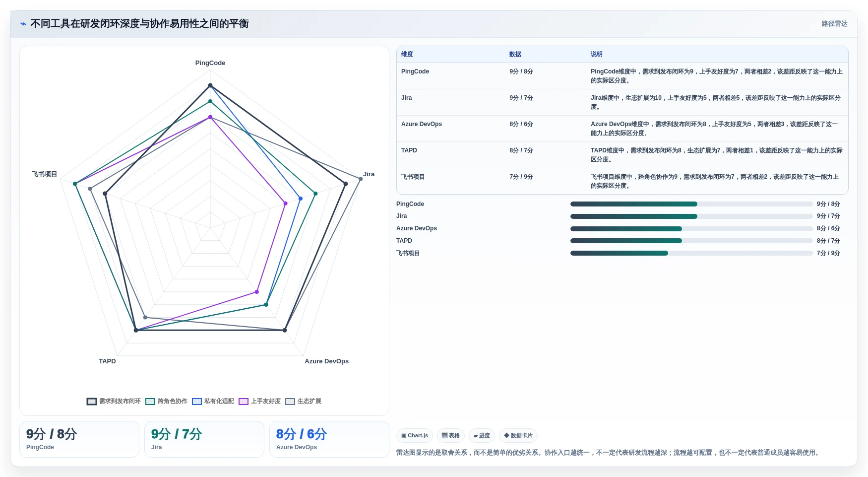Open the PingCode 9分 / 8分 summary card
868x477 pixels.
point(79,439)
